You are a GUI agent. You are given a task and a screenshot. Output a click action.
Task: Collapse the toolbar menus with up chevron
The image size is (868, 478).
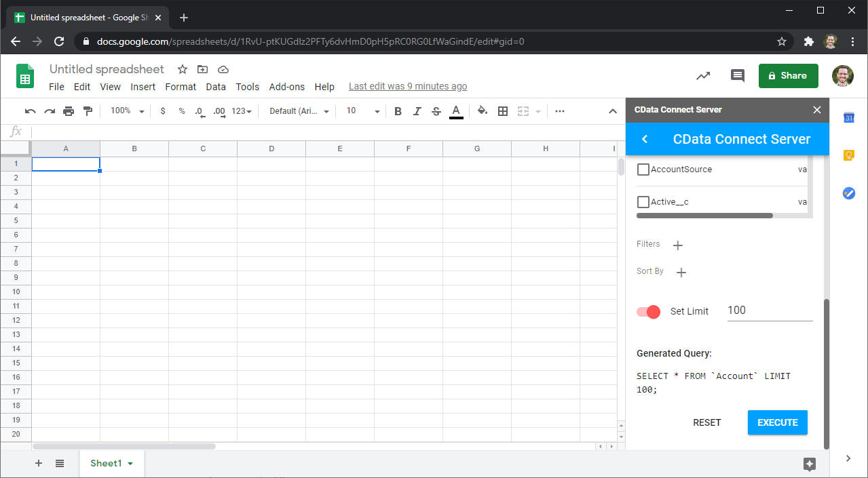613,111
